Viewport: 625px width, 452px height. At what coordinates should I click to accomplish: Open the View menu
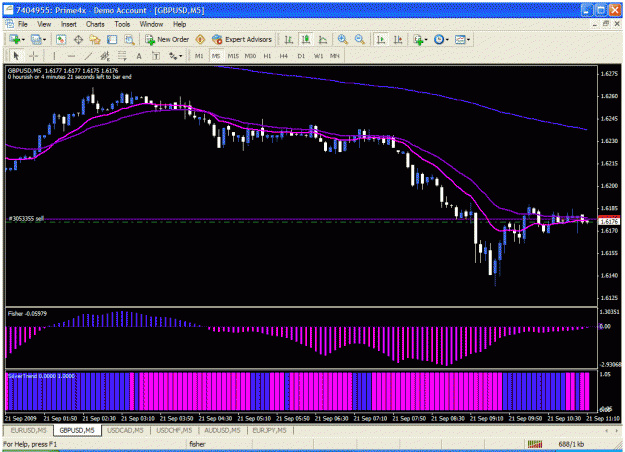(x=44, y=24)
